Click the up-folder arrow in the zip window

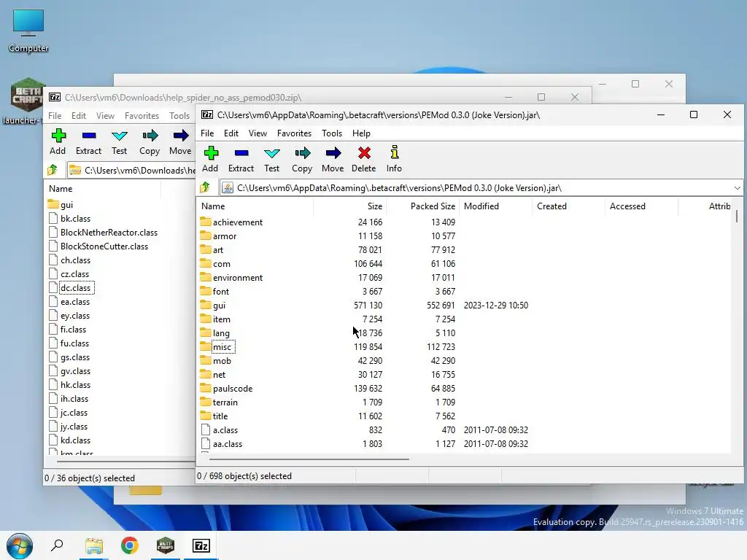click(x=53, y=169)
